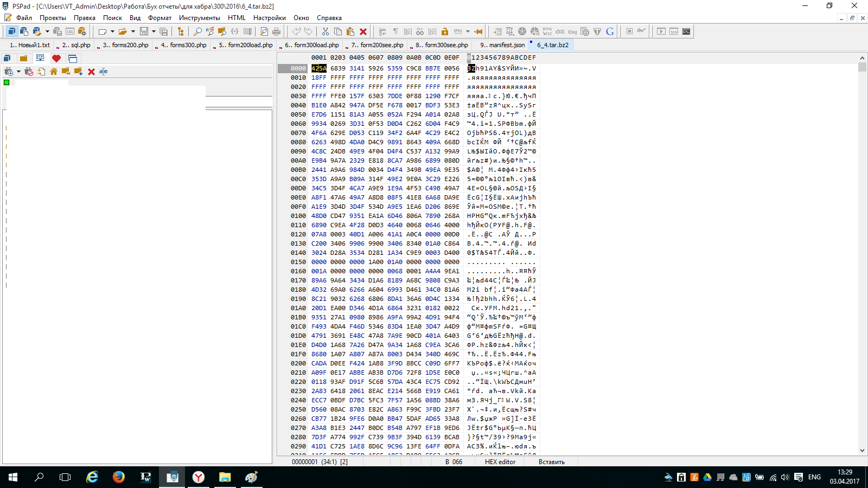Toggle the SPELL spell-check icon
The height and width of the screenshot is (488, 868).
point(458,31)
